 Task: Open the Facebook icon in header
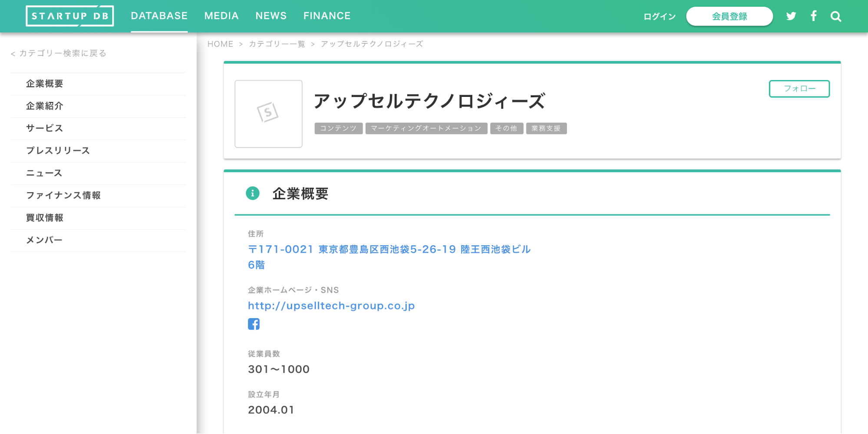(813, 16)
